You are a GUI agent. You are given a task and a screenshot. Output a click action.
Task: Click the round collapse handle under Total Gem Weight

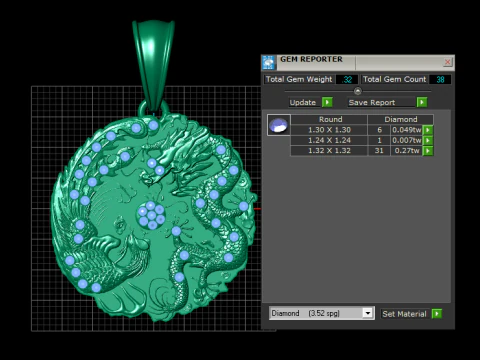pyautogui.click(x=358, y=91)
